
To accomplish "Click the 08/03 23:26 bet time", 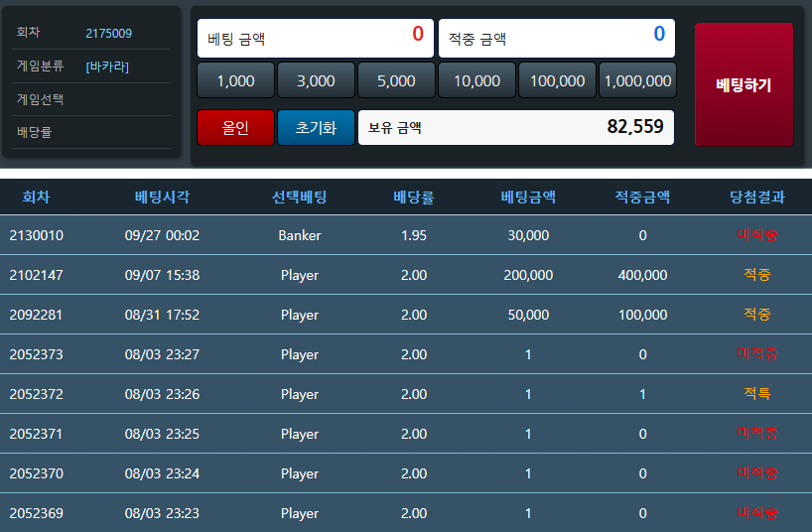I will pos(162,394).
